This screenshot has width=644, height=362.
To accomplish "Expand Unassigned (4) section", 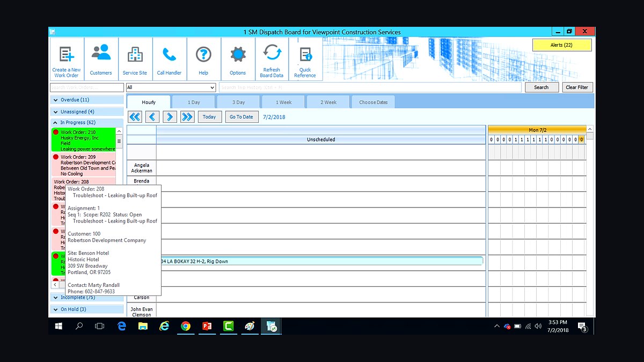I will click(87, 112).
